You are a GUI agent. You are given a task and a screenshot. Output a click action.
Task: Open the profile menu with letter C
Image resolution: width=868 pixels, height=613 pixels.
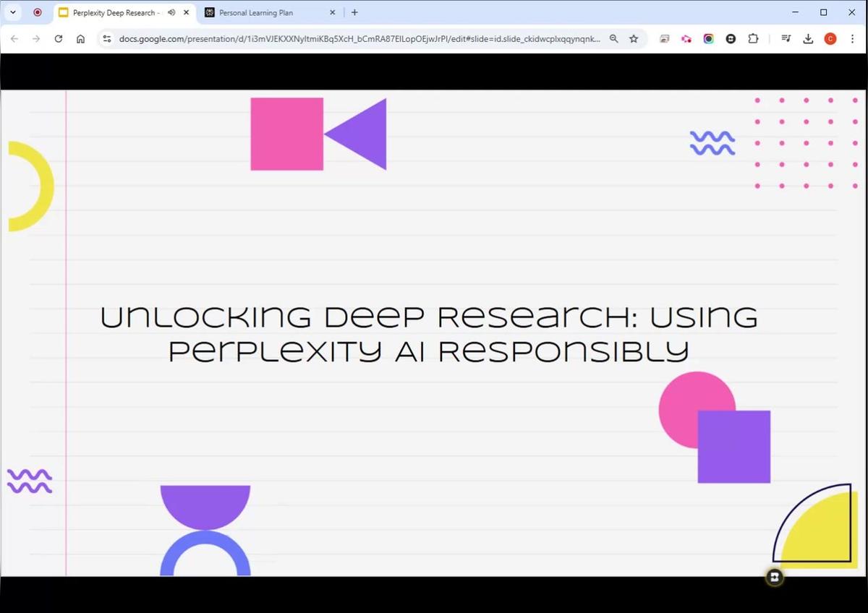[x=830, y=39]
